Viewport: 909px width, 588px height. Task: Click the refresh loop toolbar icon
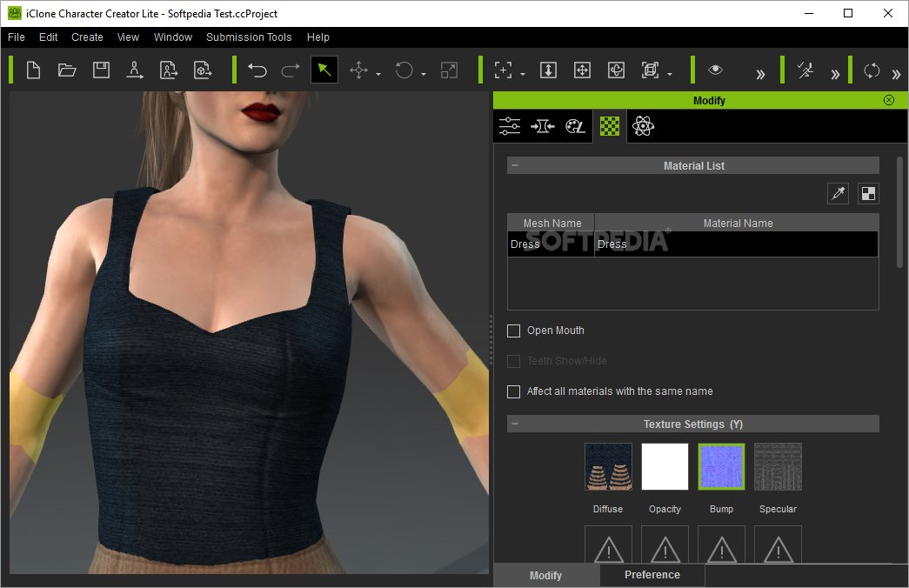(x=872, y=70)
